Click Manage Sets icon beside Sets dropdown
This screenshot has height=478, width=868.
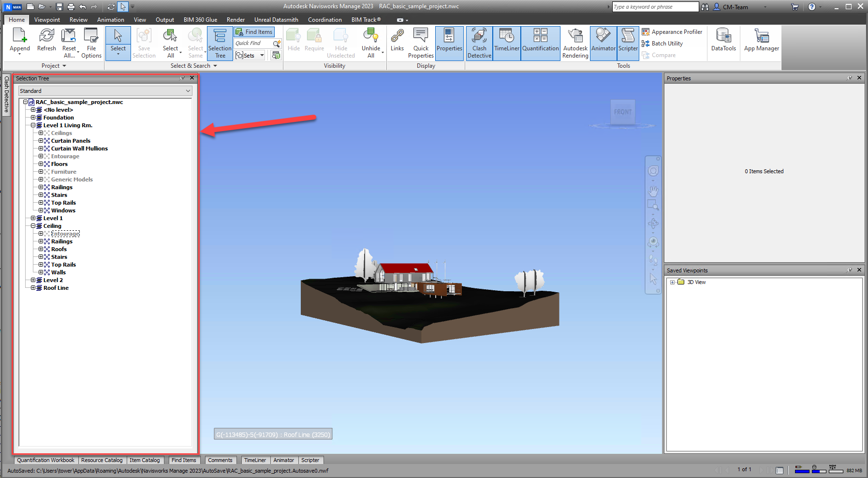click(x=276, y=55)
